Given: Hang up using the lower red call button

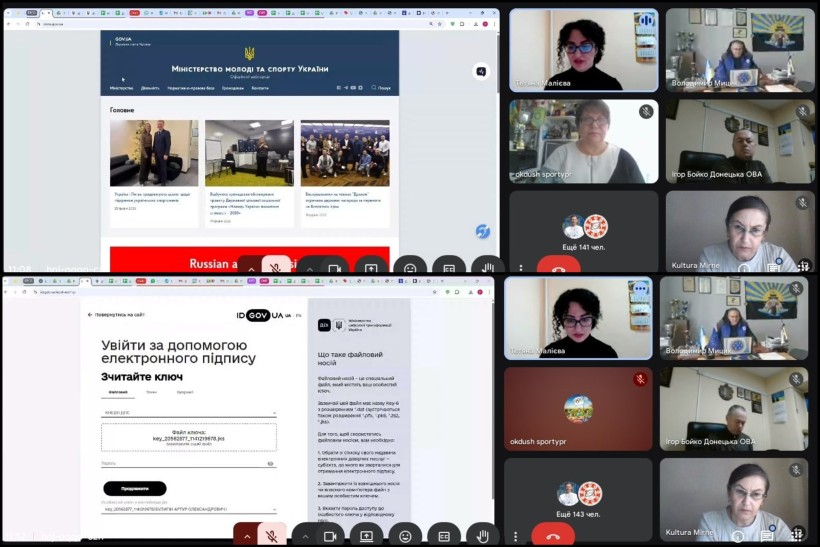Looking at the screenshot, I should pyautogui.click(x=553, y=536).
